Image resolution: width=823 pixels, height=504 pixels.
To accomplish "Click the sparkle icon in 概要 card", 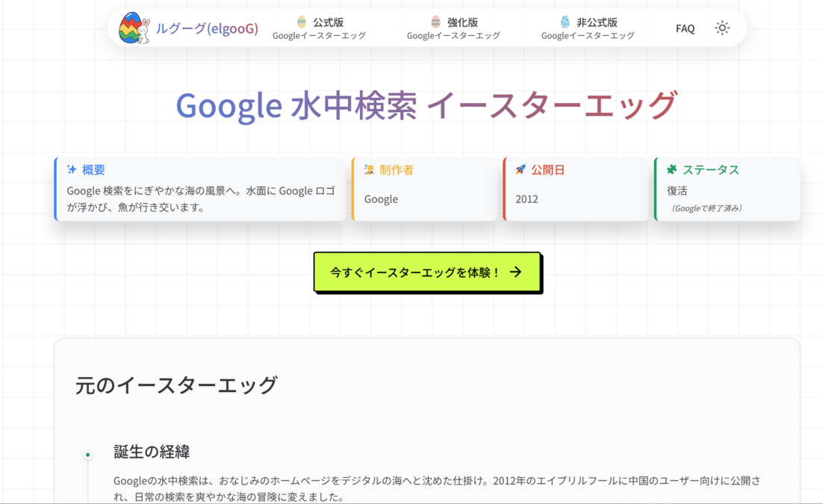I will pyautogui.click(x=72, y=169).
